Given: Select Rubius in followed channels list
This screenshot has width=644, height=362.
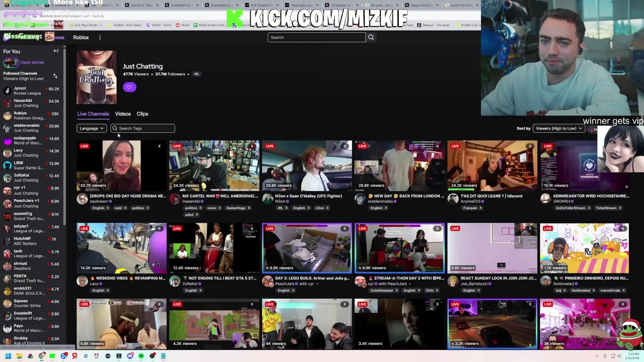Looking at the screenshot, I should 32,116.
